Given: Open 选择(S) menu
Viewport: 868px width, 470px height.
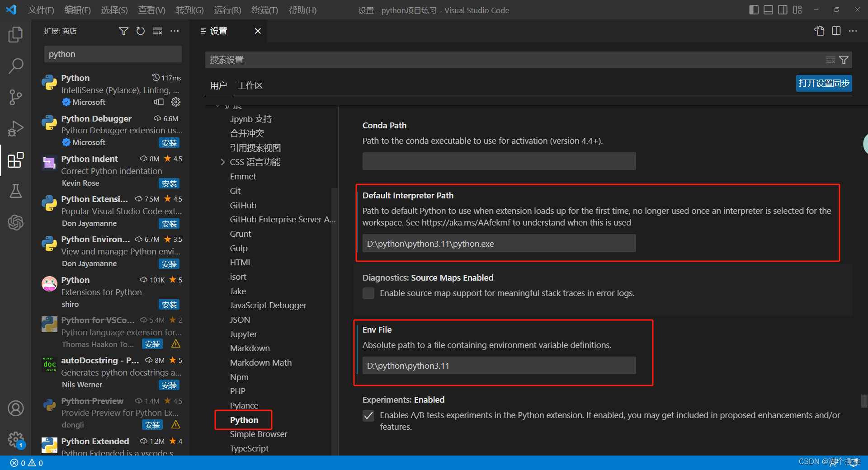Looking at the screenshot, I should (114, 10).
